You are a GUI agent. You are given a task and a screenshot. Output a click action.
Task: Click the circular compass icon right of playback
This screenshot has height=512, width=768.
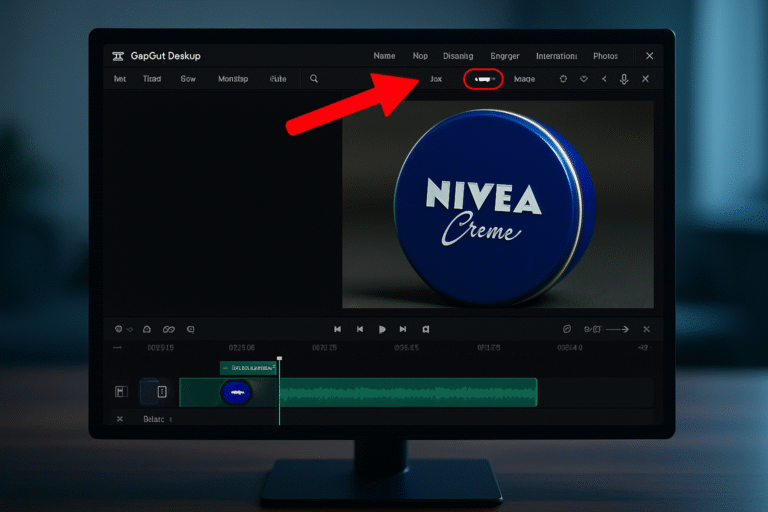click(x=567, y=329)
